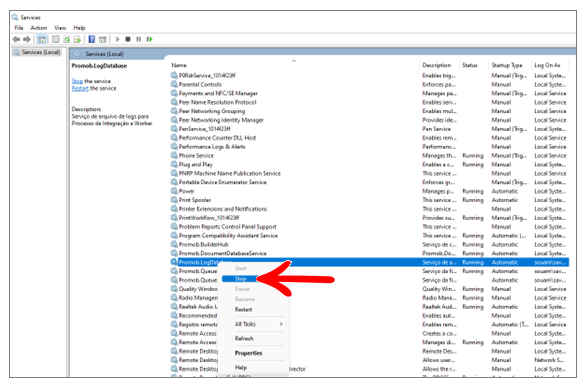Click gear icon beside Promob.DocumentDatabaseService
This screenshot has width=585, height=391.
coord(174,253)
